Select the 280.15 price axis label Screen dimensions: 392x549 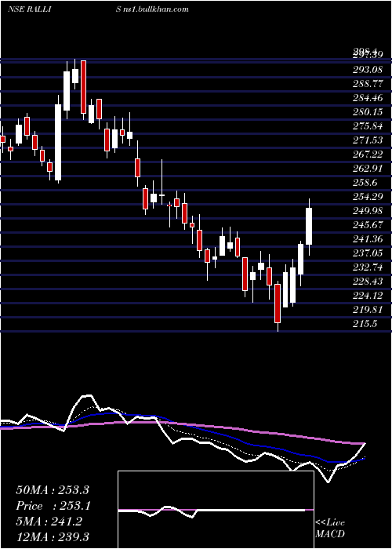pyautogui.click(x=367, y=112)
